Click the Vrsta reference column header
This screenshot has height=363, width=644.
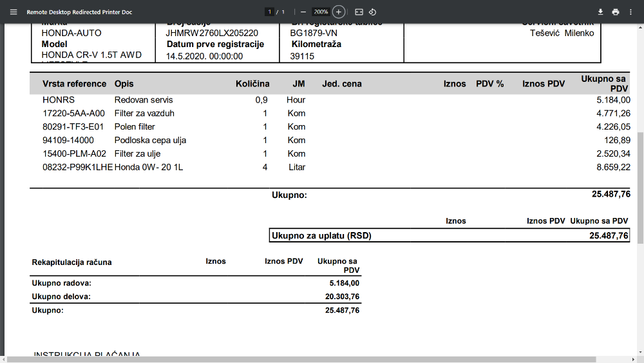point(74,84)
